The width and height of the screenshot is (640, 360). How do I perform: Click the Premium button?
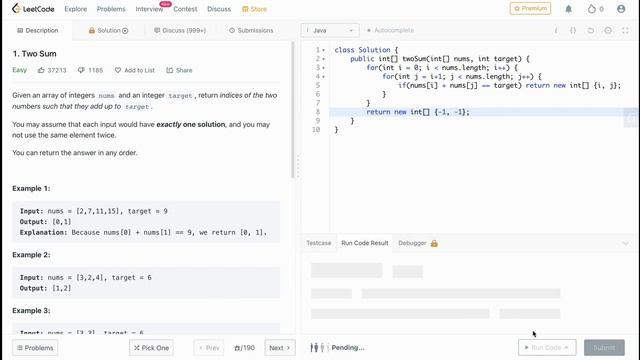click(530, 8)
